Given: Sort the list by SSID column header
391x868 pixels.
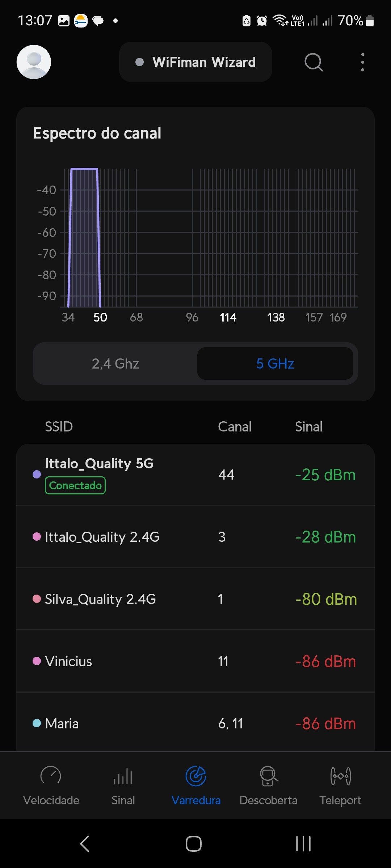Looking at the screenshot, I should pos(59,427).
